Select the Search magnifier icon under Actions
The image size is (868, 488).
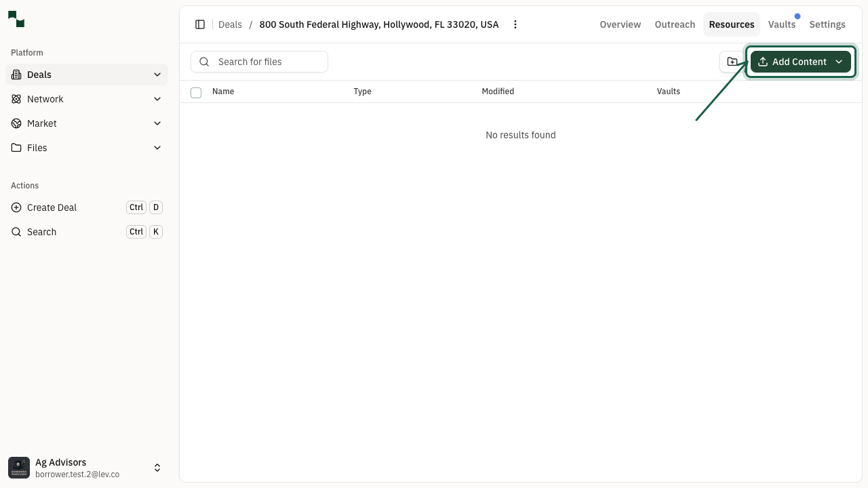click(16, 232)
